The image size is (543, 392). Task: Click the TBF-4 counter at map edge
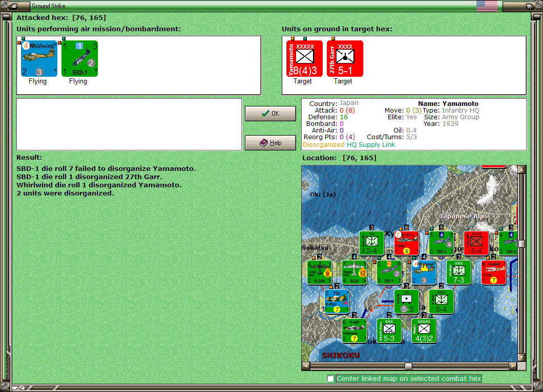[x=508, y=243]
